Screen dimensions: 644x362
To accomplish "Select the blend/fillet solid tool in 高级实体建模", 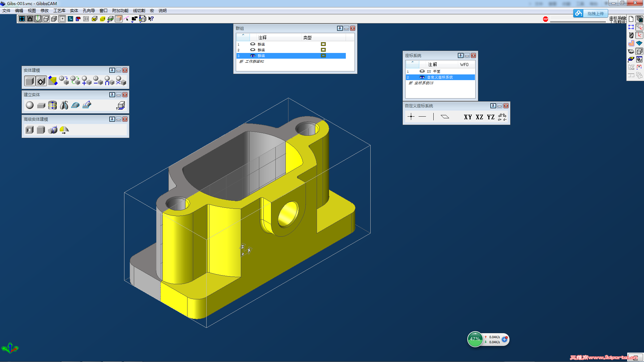I will click(41, 130).
